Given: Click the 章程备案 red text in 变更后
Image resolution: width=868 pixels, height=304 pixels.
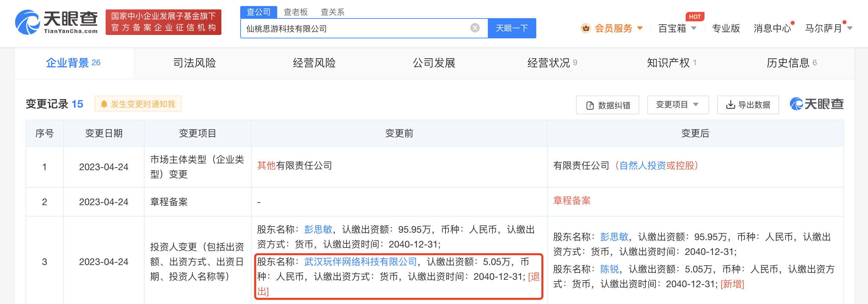Looking at the screenshot, I should click(x=572, y=201).
